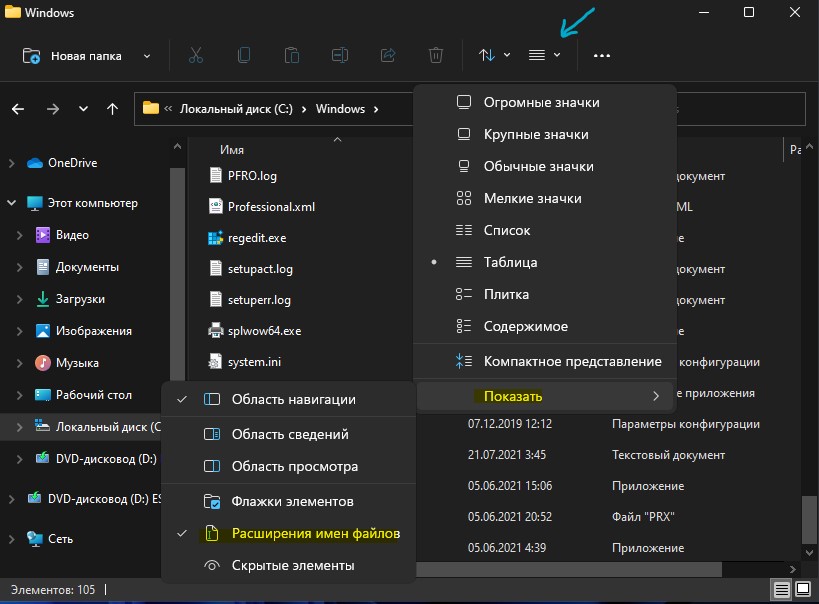Toggle Область сведений pane
The height and width of the screenshot is (604, 819).
click(288, 434)
